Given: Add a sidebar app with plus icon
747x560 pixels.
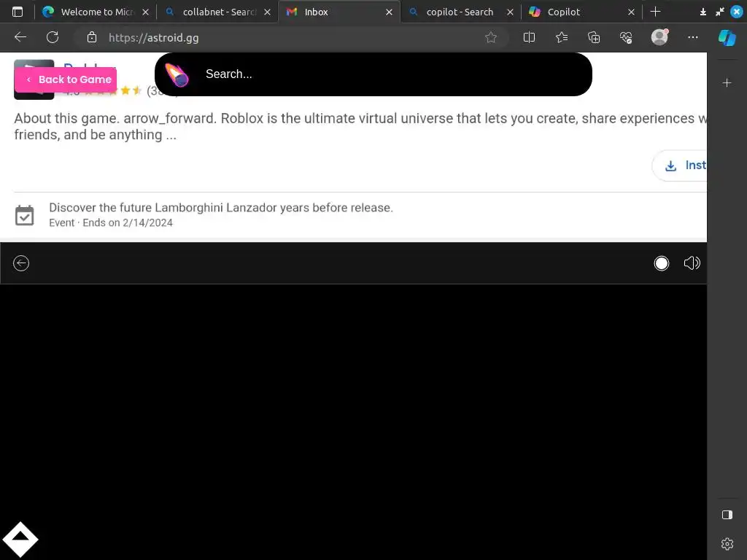Looking at the screenshot, I should pyautogui.click(x=727, y=83).
